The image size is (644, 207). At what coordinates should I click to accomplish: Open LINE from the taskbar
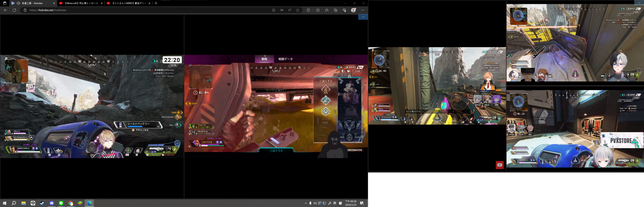pyautogui.click(x=61, y=203)
